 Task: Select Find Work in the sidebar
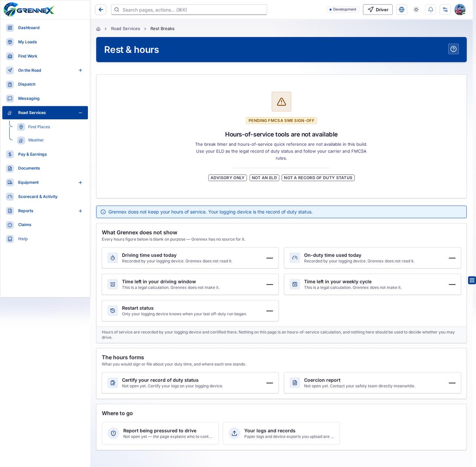click(45, 56)
